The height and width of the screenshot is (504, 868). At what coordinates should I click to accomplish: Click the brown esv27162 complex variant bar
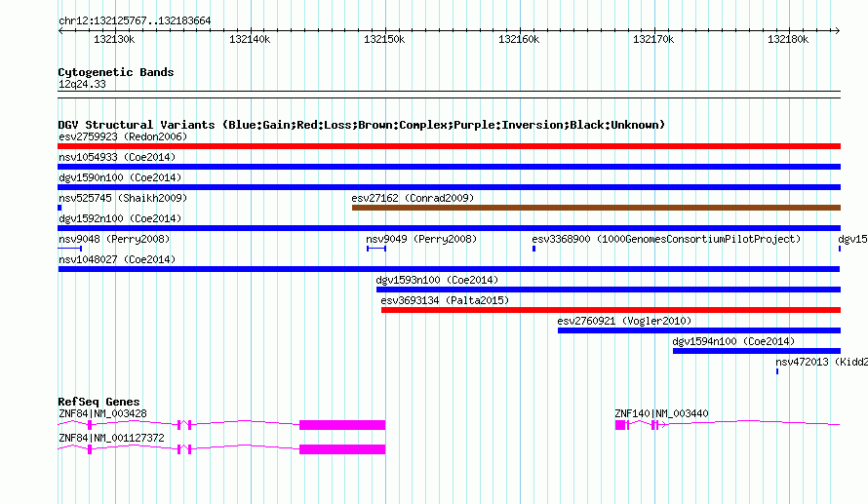click(596, 208)
